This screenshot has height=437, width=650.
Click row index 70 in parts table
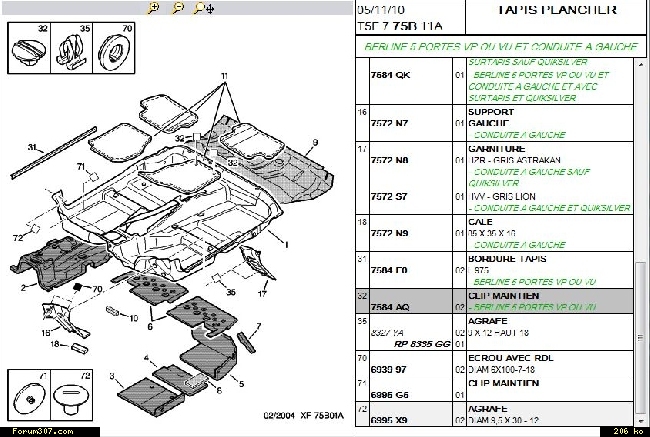(x=362, y=358)
